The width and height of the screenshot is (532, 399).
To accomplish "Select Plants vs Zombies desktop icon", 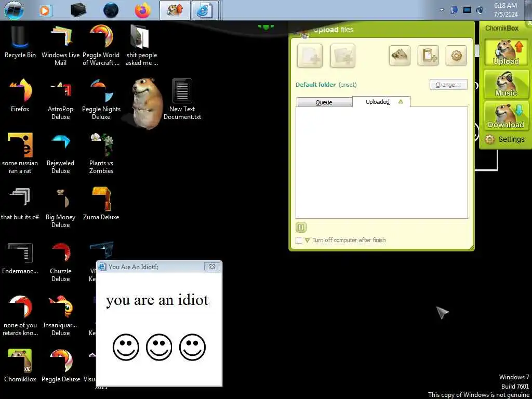I will 101,153.
